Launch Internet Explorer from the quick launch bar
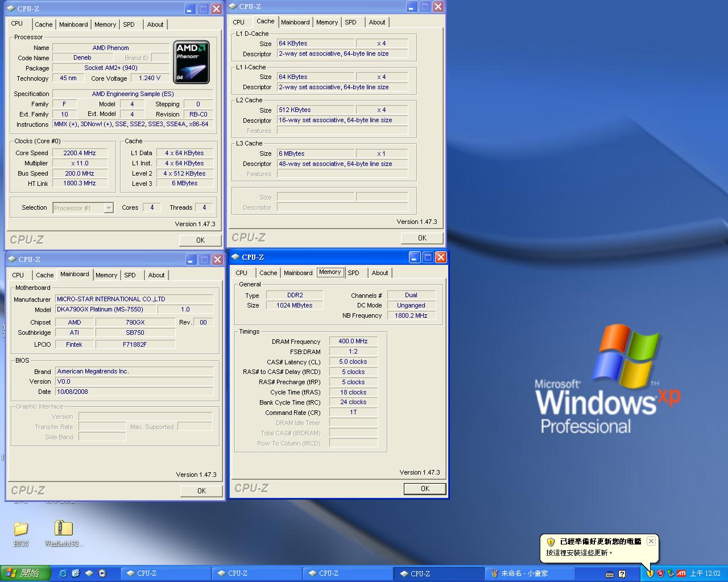The width and height of the screenshot is (728, 582). click(x=63, y=573)
